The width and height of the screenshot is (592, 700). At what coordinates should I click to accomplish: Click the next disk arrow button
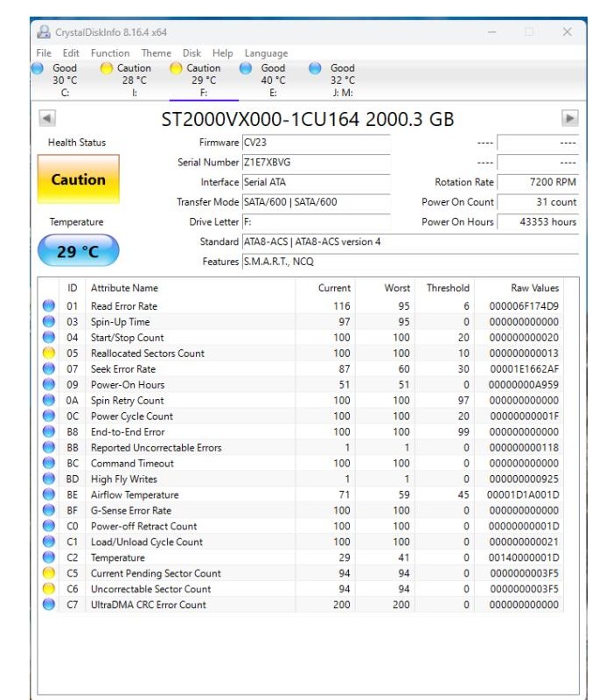coord(569,118)
